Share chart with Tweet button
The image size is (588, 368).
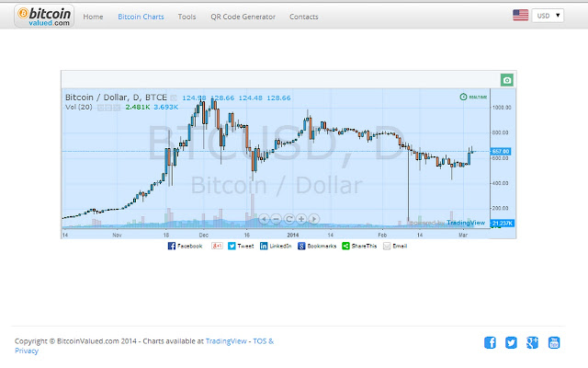click(241, 246)
